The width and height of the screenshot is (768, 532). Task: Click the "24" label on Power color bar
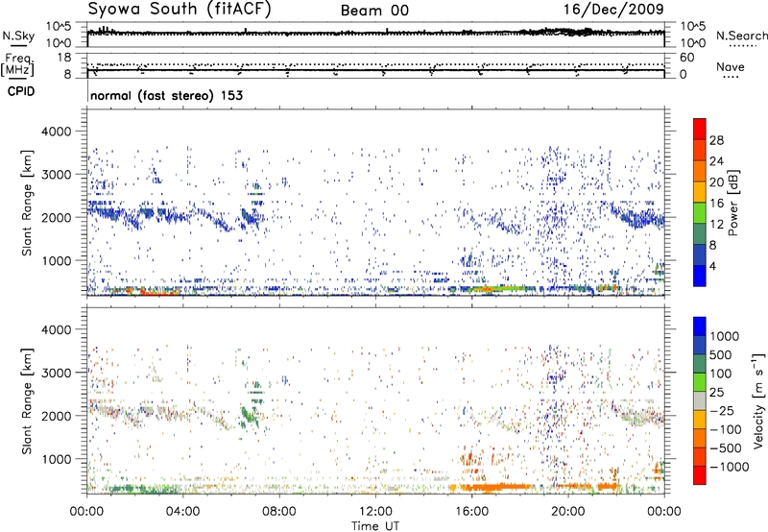(716, 161)
